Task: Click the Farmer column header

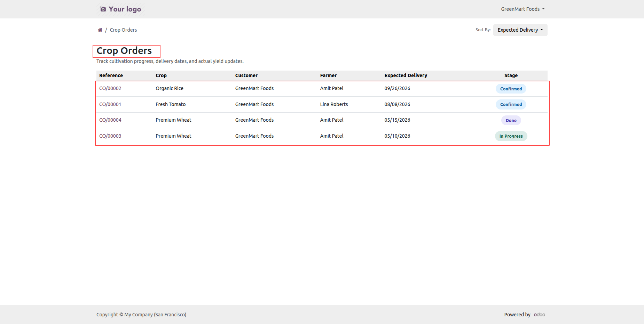Action: [328, 75]
